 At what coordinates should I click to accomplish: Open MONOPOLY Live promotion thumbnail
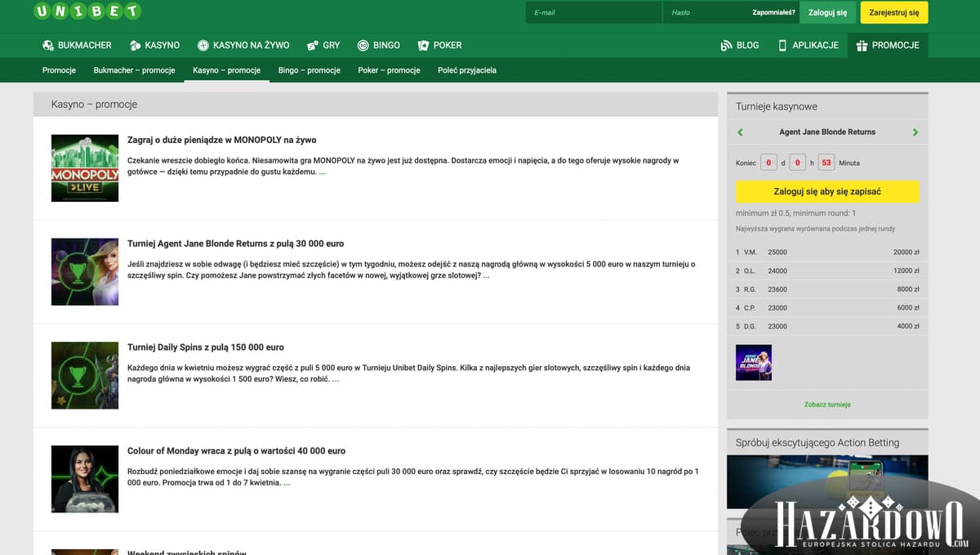tap(85, 168)
